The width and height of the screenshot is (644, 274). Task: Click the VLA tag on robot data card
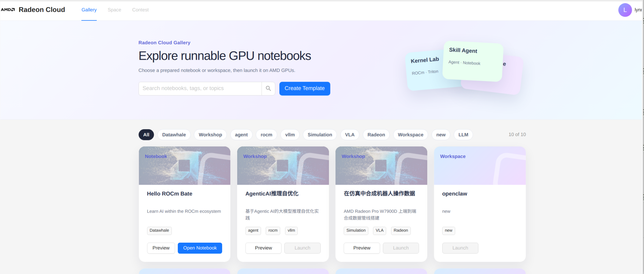(379, 231)
